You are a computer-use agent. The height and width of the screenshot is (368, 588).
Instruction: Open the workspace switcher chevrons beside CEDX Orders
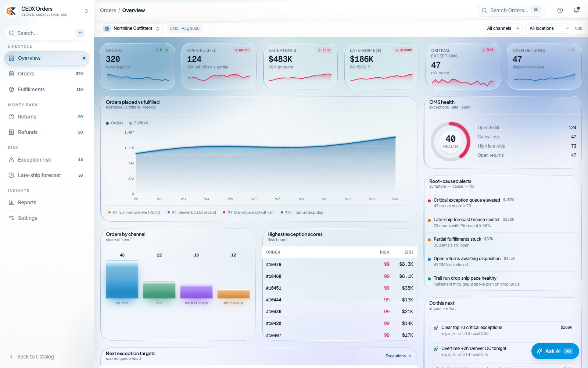click(x=86, y=11)
